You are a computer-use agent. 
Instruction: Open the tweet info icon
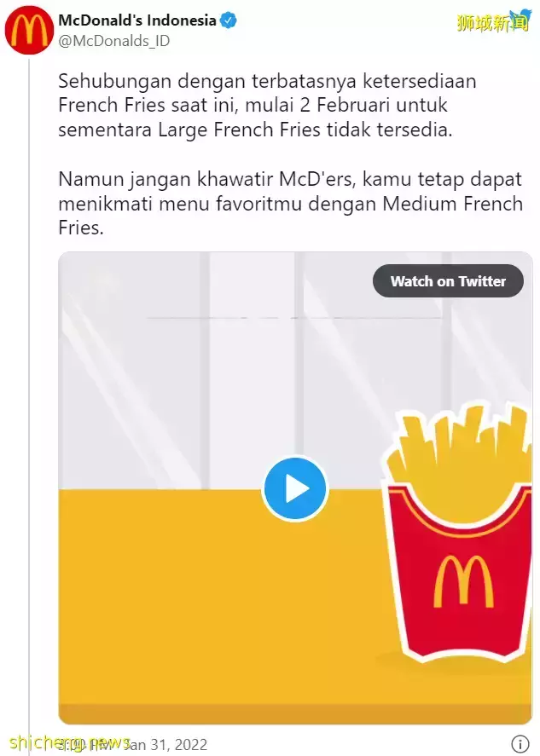pyautogui.click(x=520, y=743)
